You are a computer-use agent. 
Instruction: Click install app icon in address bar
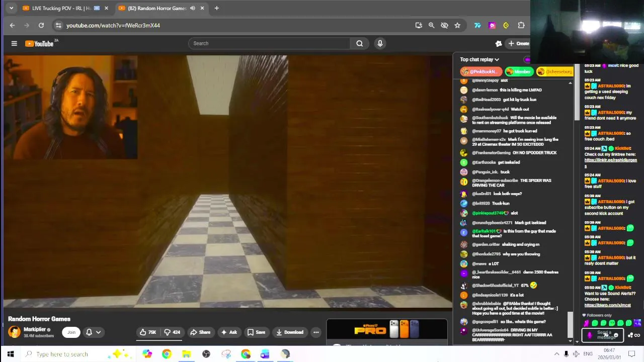click(418, 25)
